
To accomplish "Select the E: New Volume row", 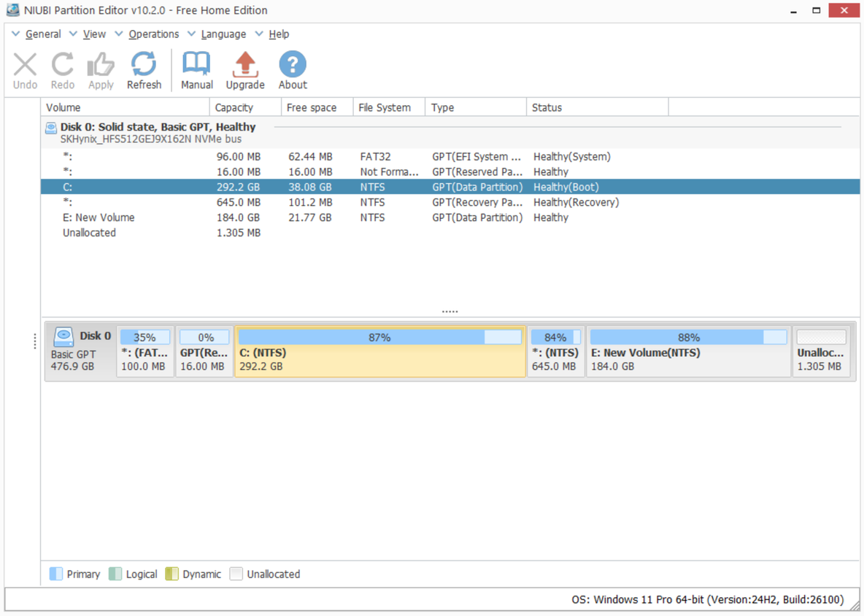I will [x=450, y=217].
